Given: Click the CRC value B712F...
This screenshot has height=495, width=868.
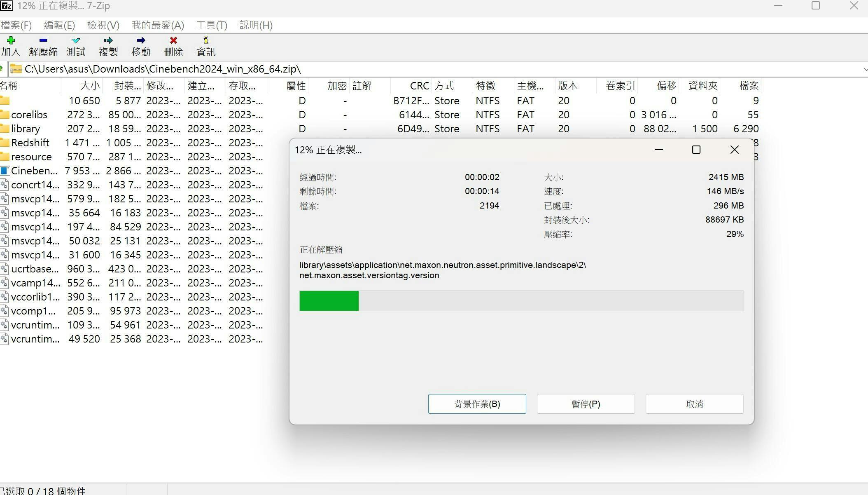Looking at the screenshot, I should [411, 101].
